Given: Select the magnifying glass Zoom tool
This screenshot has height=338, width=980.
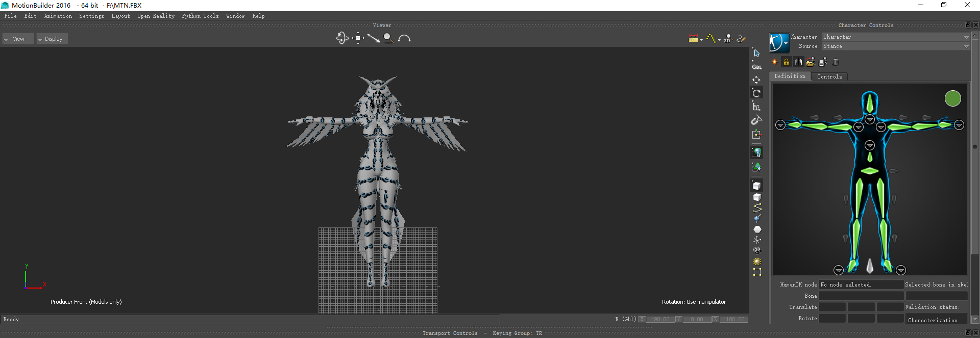Looking at the screenshot, I should tap(388, 38).
